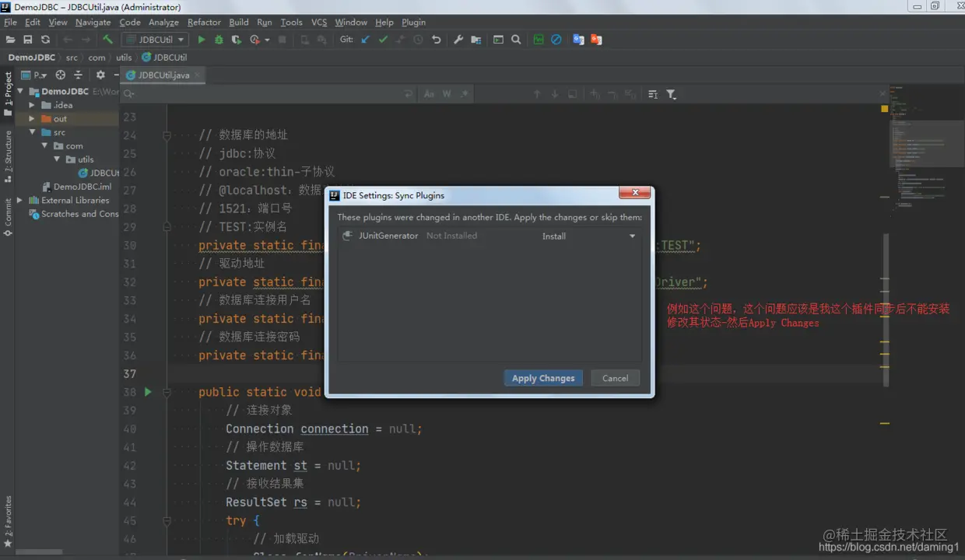Expand the .idea folder

click(x=32, y=105)
